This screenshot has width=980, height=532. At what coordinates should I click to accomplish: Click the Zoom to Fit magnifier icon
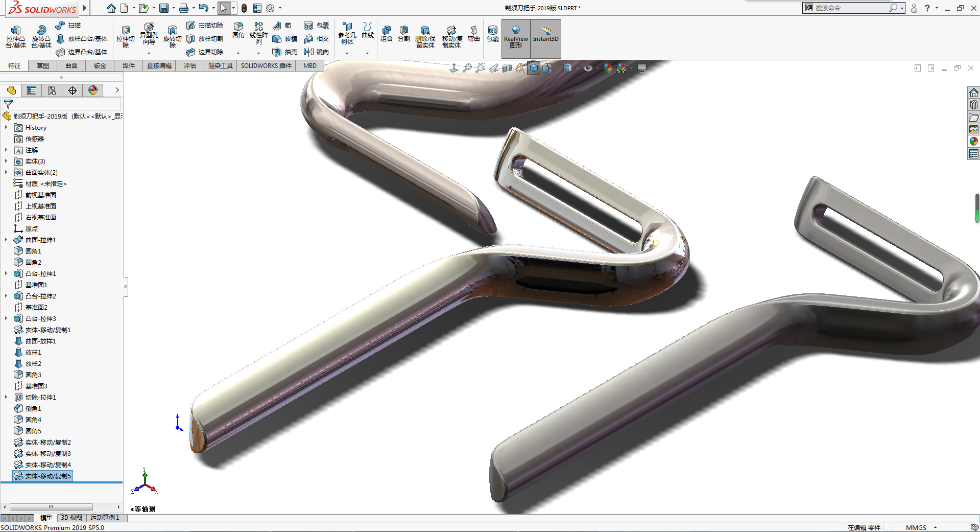click(467, 68)
